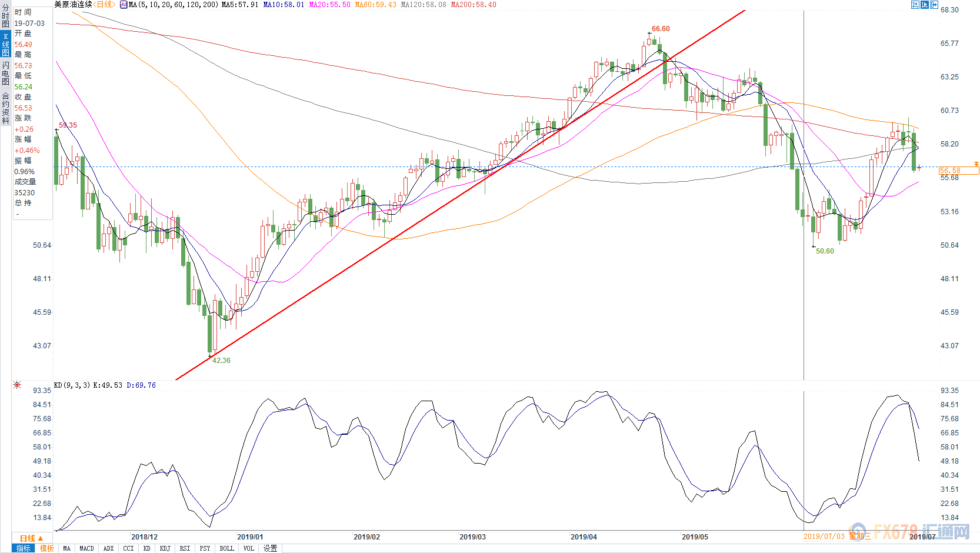This screenshot has height=553, width=980.
Task: Click the MA indicator chart icon
Action: (124, 5)
